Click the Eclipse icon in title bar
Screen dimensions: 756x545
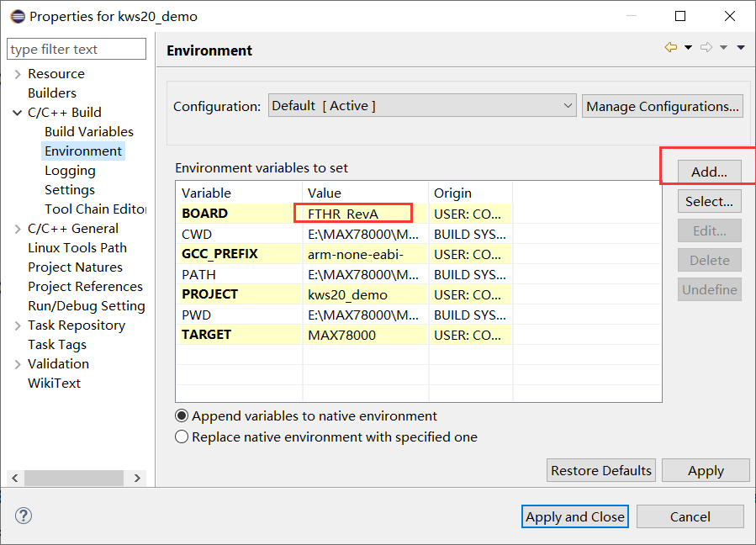pyautogui.click(x=18, y=16)
